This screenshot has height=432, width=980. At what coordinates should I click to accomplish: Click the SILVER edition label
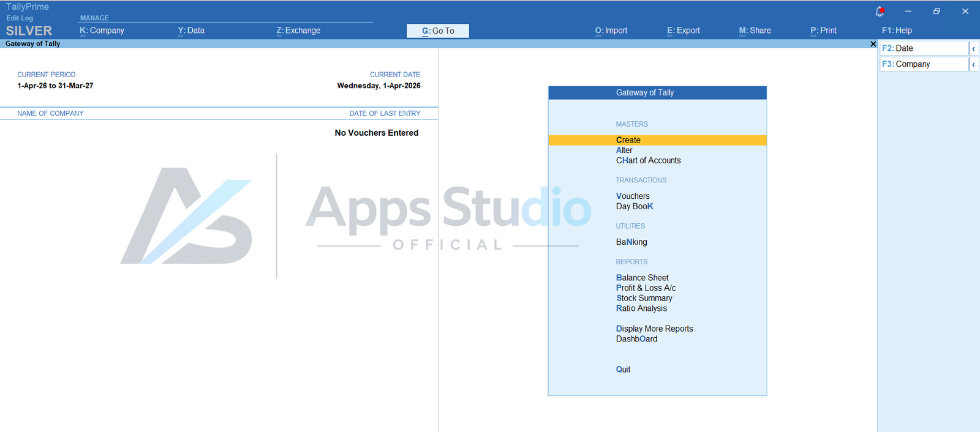(x=29, y=31)
